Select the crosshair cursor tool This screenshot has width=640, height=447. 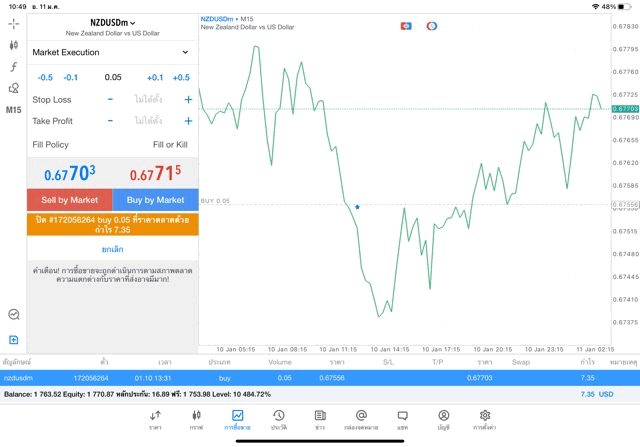13,24
